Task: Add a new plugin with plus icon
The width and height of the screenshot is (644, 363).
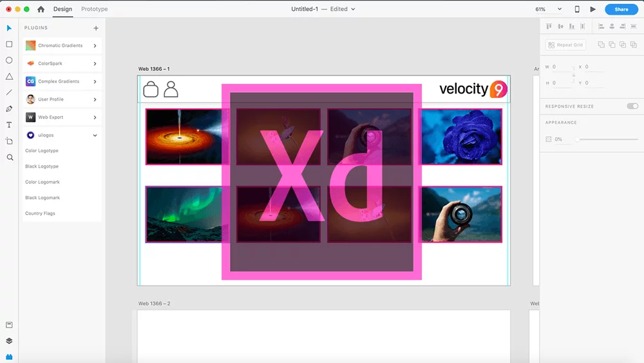Action: [x=96, y=28]
